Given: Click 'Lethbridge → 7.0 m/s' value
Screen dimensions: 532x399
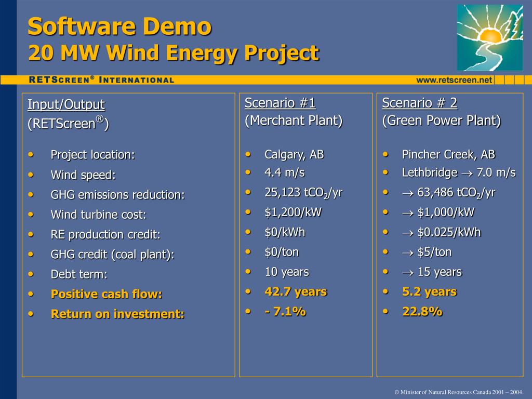Looking at the screenshot, I should click(459, 172).
